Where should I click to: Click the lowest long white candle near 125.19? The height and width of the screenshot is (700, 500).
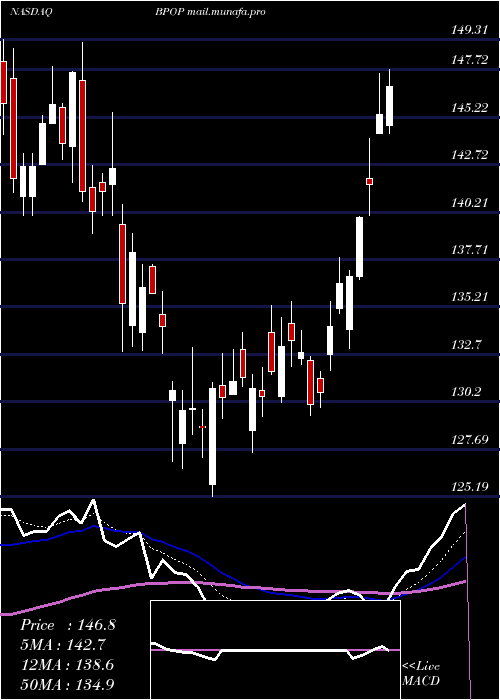[x=212, y=437]
